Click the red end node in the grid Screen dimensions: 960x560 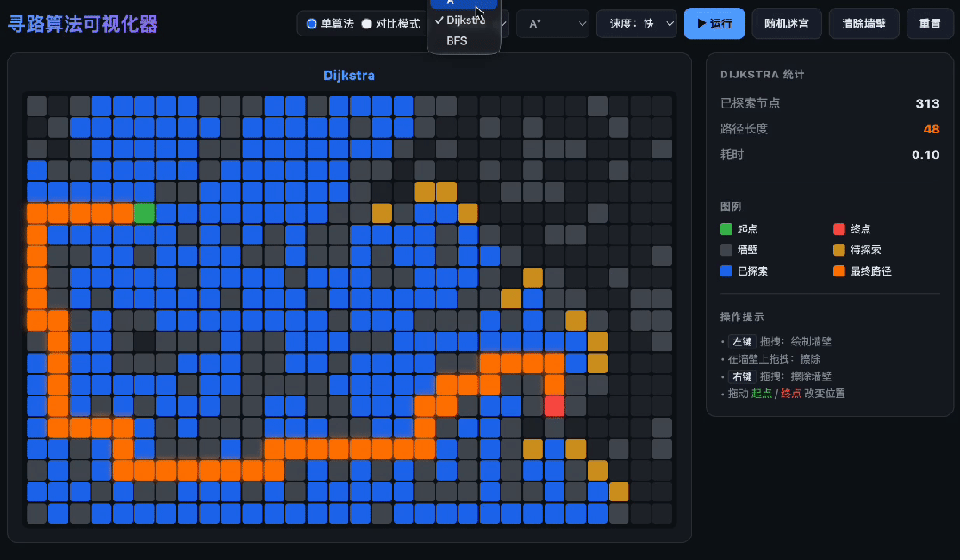[x=554, y=406]
